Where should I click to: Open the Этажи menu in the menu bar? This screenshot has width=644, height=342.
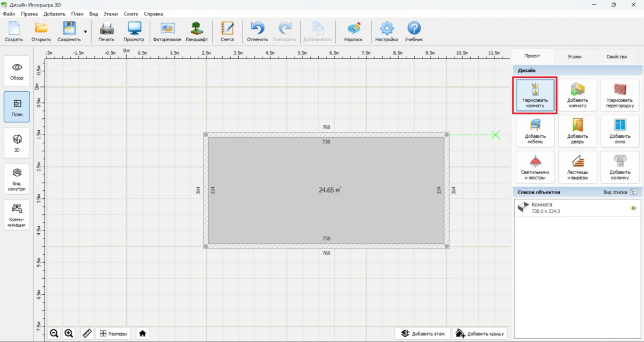(111, 13)
